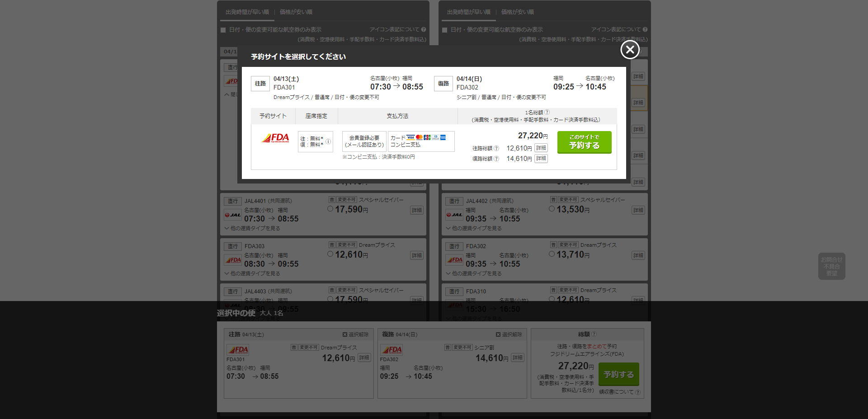Viewport: 868px width, 419px height.
Task: Click the credit card brand icons
Action: click(426, 137)
